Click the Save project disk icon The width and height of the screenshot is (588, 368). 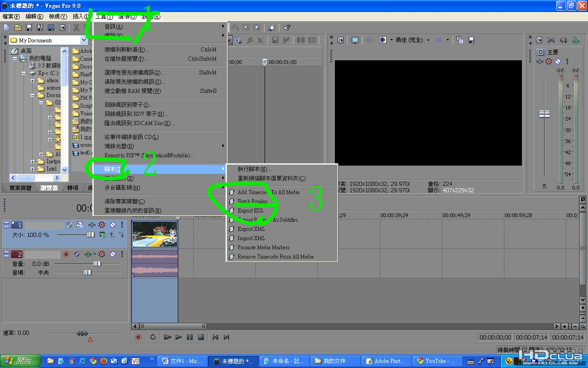click(x=28, y=28)
